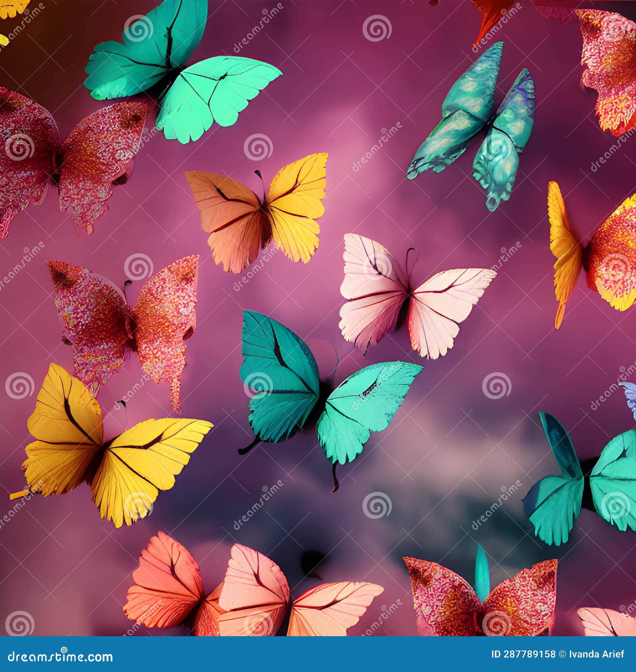The height and width of the screenshot is (672, 636).
Task: Select the coral butterfly at bottom left
Action: coord(167,588)
